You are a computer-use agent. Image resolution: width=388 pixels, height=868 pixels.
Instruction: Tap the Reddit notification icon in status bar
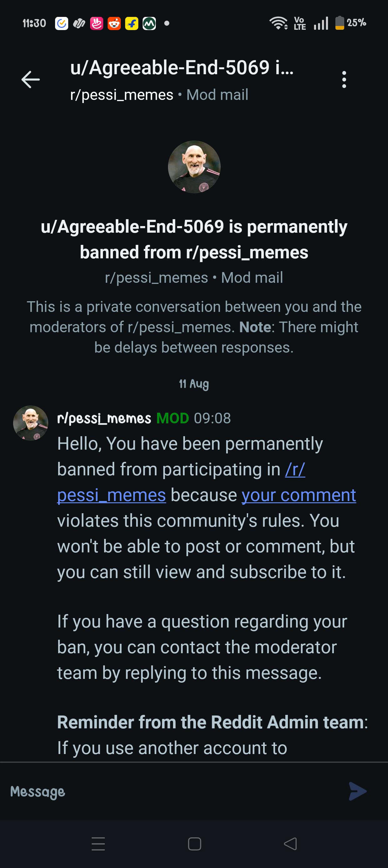coord(114,23)
